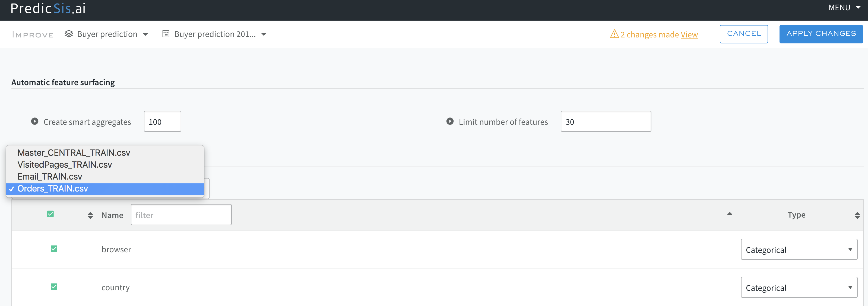
Task: Uncheck the browser feature checkbox
Action: pyautogui.click(x=54, y=249)
